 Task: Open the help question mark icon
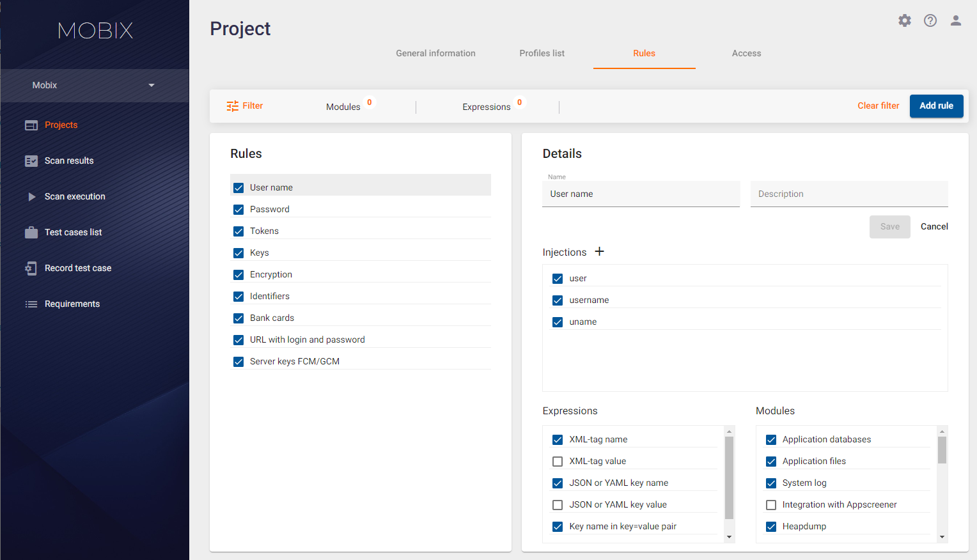click(930, 20)
